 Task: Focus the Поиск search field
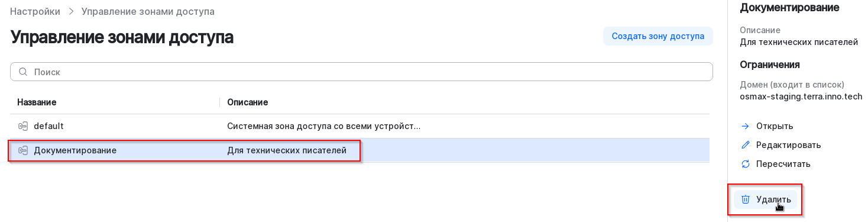point(361,72)
